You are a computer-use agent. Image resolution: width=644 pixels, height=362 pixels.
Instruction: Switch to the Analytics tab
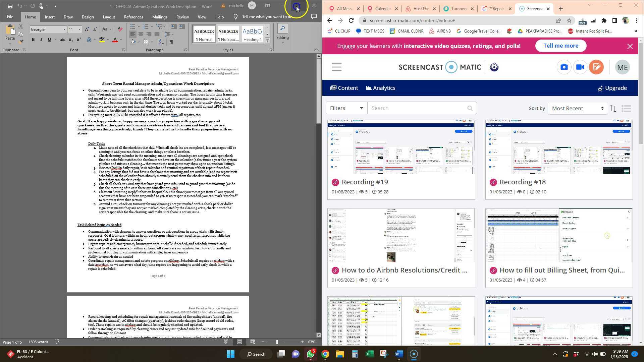click(380, 88)
